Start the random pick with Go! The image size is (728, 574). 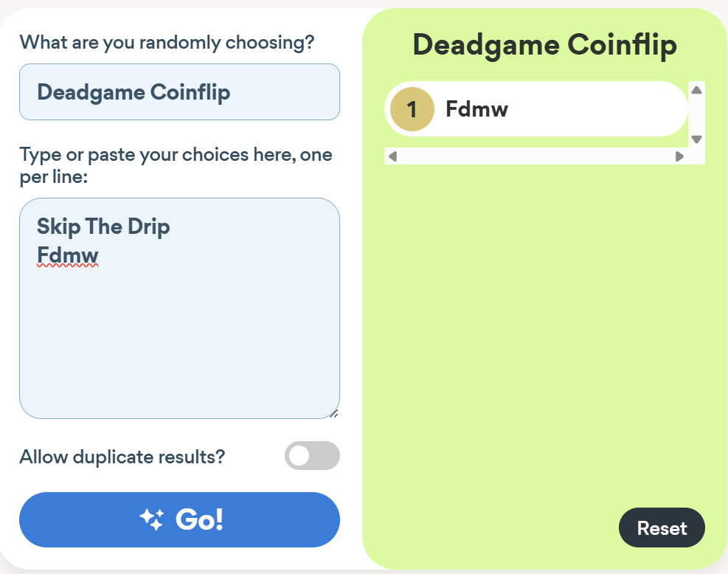179,519
